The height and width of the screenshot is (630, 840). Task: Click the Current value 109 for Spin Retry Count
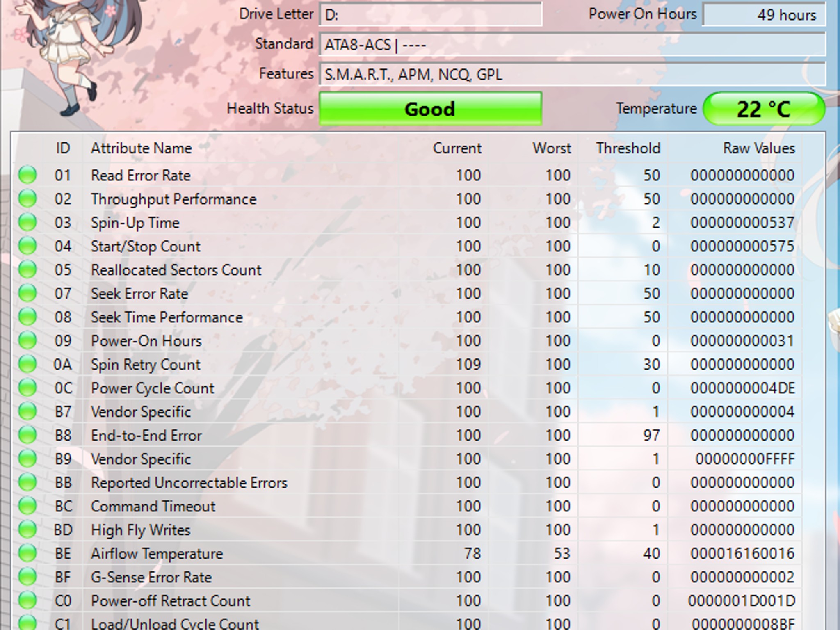pyautogui.click(x=468, y=364)
